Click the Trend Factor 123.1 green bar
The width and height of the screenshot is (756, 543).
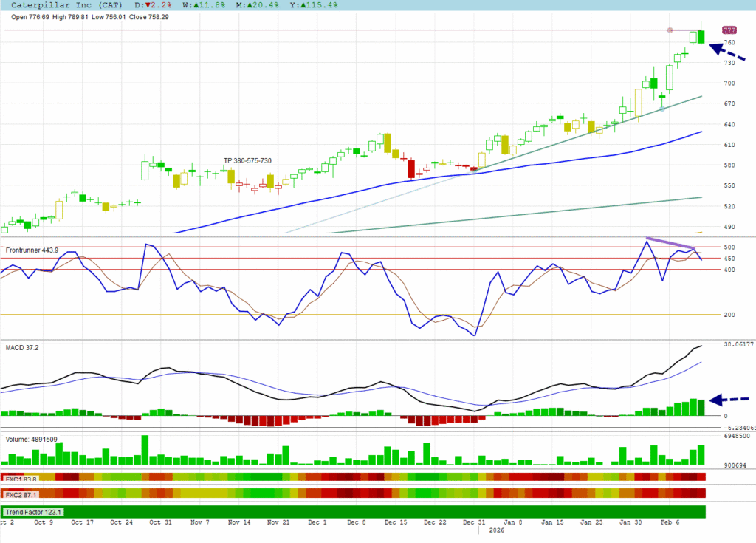(354, 511)
